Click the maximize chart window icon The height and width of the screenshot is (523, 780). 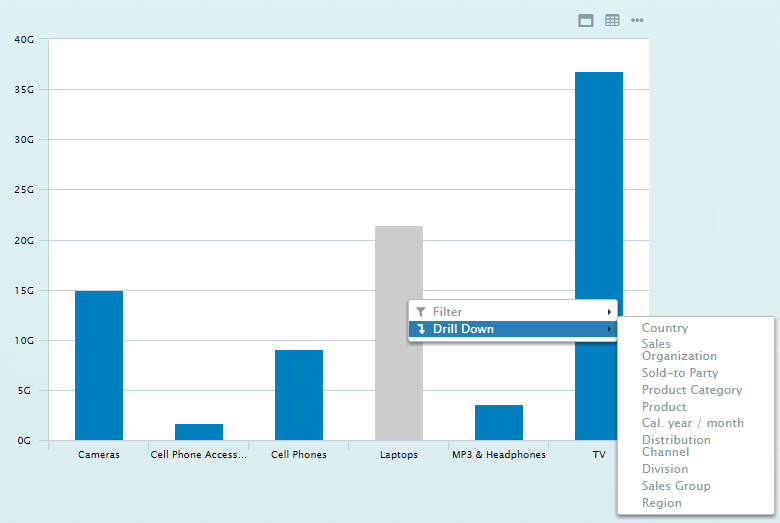click(x=586, y=20)
